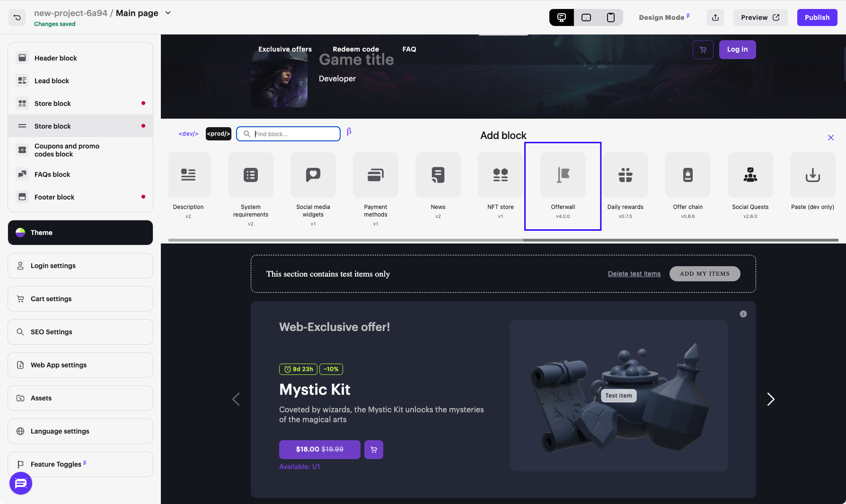Focus the Find block search field
This screenshot has width=846, height=504.
point(294,134)
